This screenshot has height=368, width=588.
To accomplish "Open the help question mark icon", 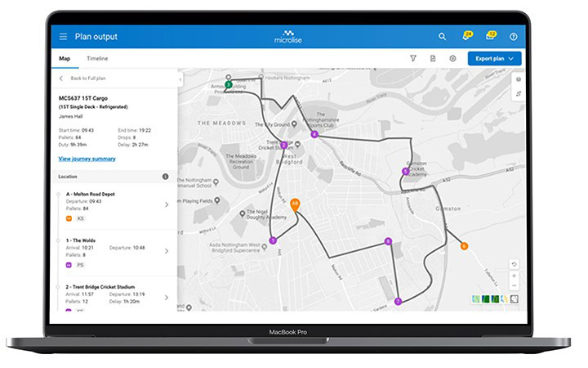I will pyautogui.click(x=514, y=37).
